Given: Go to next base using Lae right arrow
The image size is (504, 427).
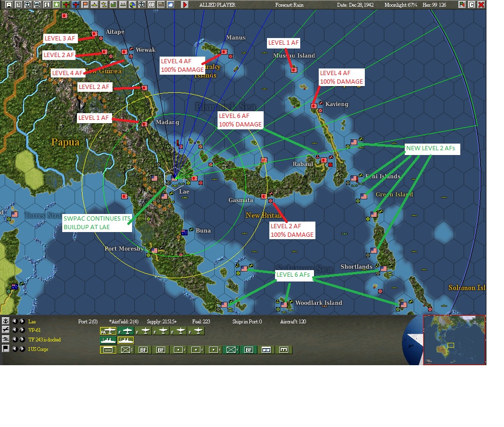Looking at the screenshot, I should [x=22, y=321].
